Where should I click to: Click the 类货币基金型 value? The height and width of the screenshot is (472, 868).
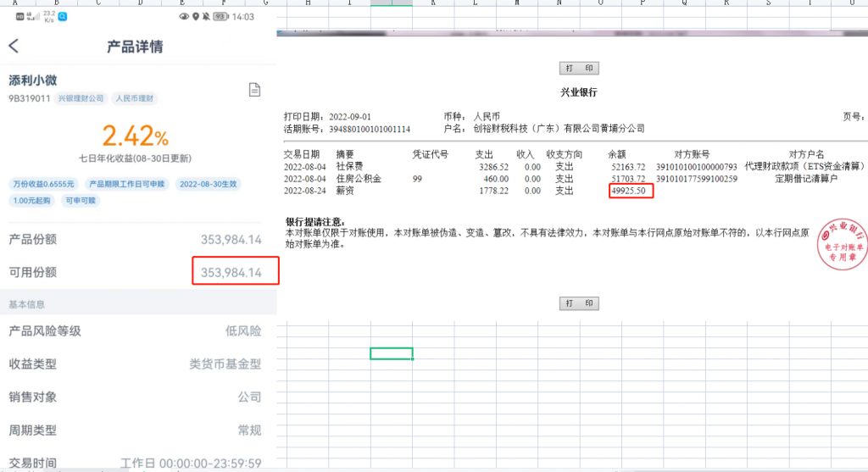tap(225, 364)
